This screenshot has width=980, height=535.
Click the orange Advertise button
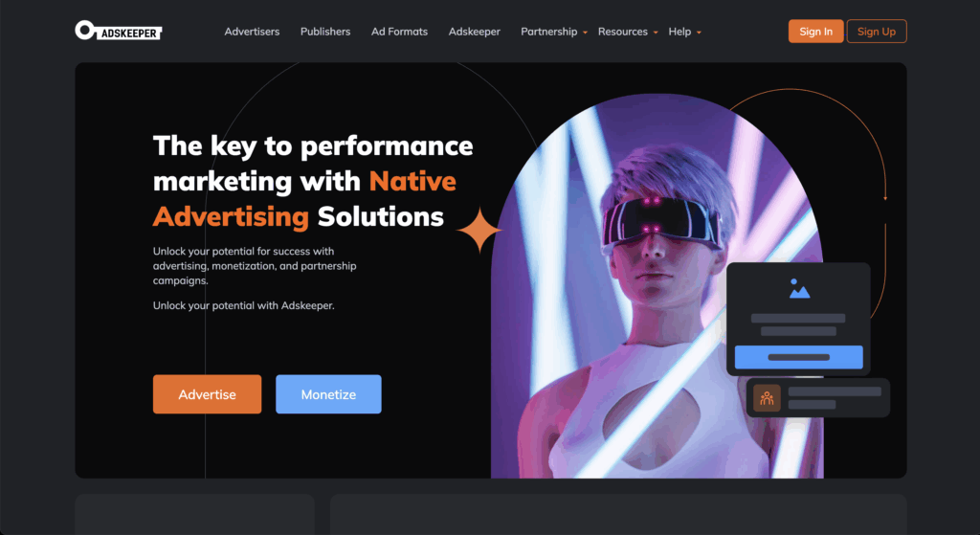tap(207, 394)
